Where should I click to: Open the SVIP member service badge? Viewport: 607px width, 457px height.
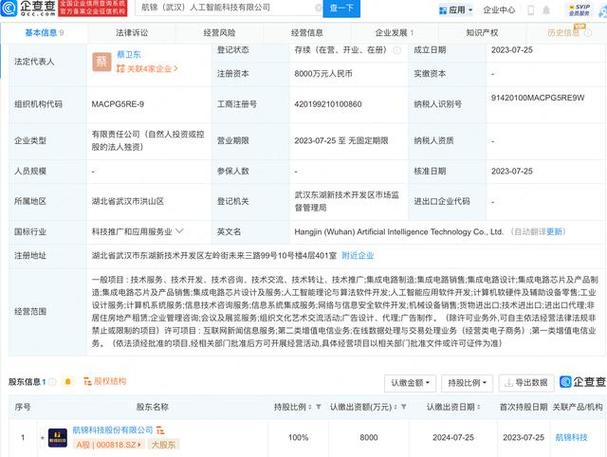click(580, 10)
